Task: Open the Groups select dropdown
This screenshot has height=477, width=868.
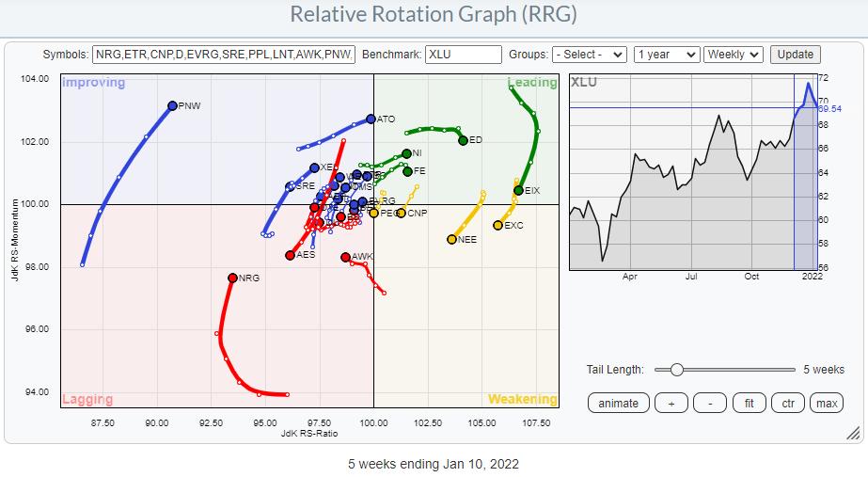Action: 590,55
